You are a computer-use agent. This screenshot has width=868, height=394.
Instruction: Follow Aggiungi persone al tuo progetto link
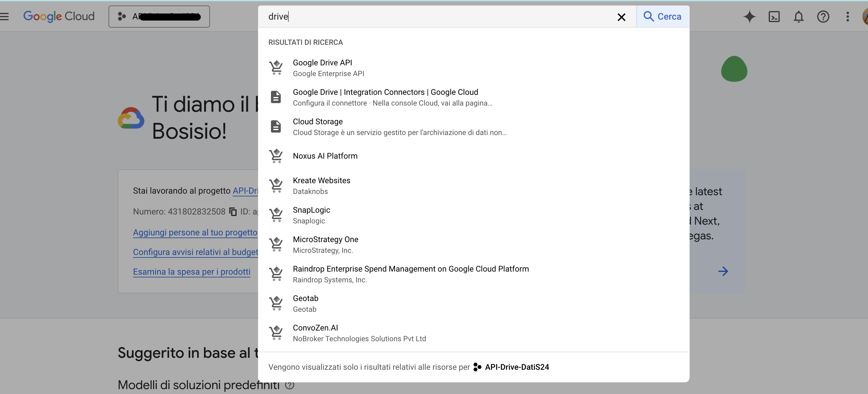tap(195, 232)
